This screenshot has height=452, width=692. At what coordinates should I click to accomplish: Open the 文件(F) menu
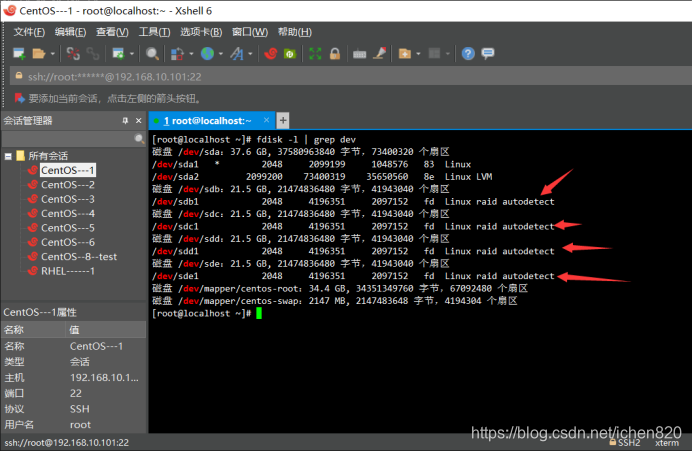click(29, 32)
